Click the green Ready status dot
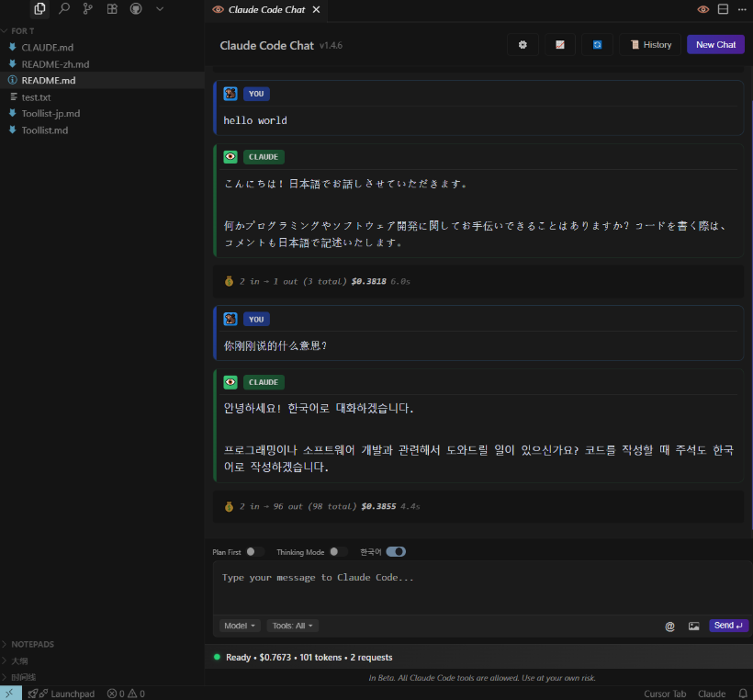The image size is (753, 700). pos(217,657)
